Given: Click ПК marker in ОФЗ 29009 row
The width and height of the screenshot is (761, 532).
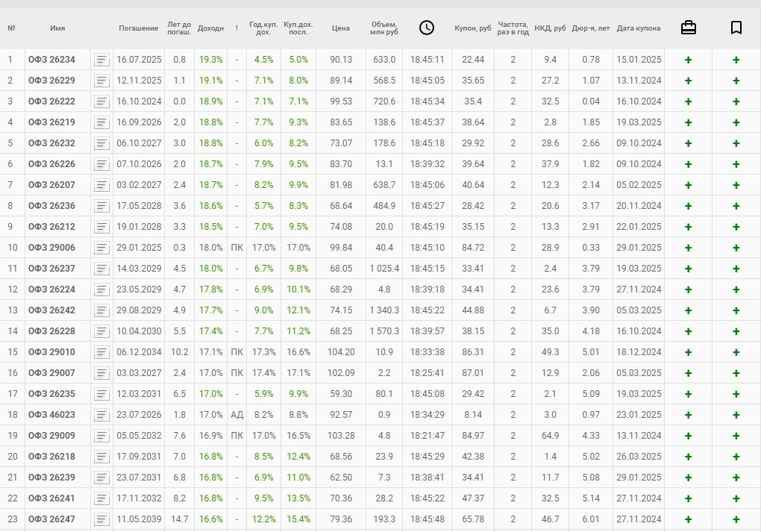Looking at the screenshot, I should (x=237, y=436).
